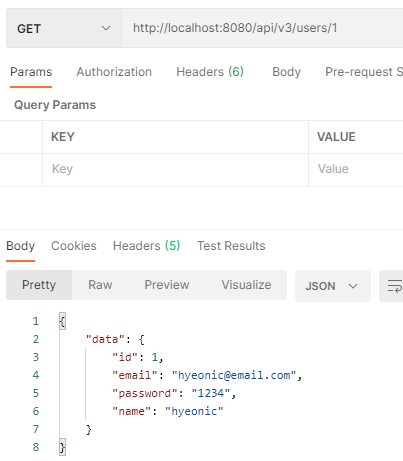Switch to the Test Results tab
Viewport: 403px width, 461px height.
[231, 246]
